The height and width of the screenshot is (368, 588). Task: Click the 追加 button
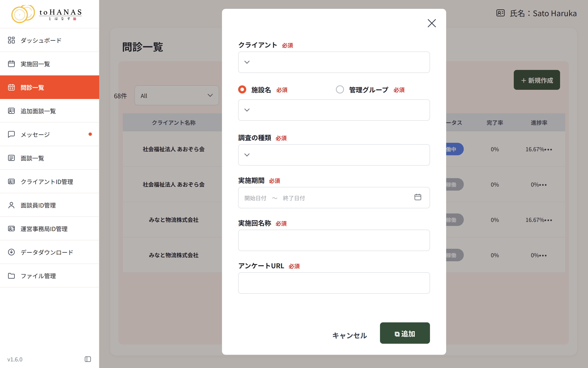(x=405, y=333)
